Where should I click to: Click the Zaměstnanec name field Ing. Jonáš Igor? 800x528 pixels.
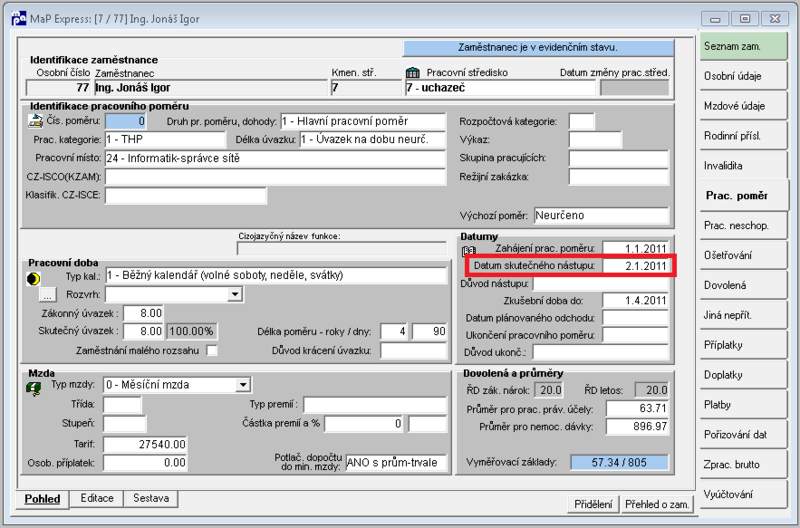tap(210, 88)
